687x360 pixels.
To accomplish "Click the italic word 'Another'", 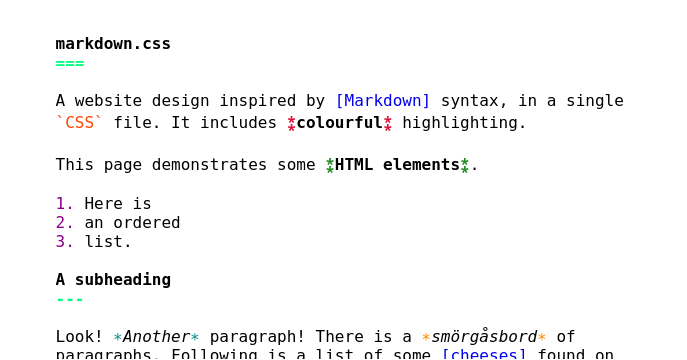I will click(x=156, y=337).
